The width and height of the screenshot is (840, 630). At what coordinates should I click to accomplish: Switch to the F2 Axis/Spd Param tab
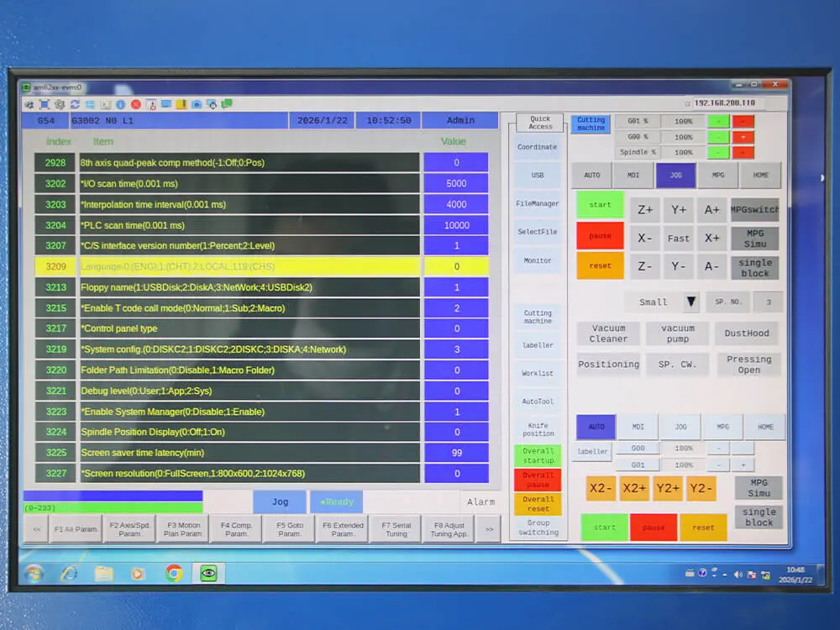click(129, 529)
